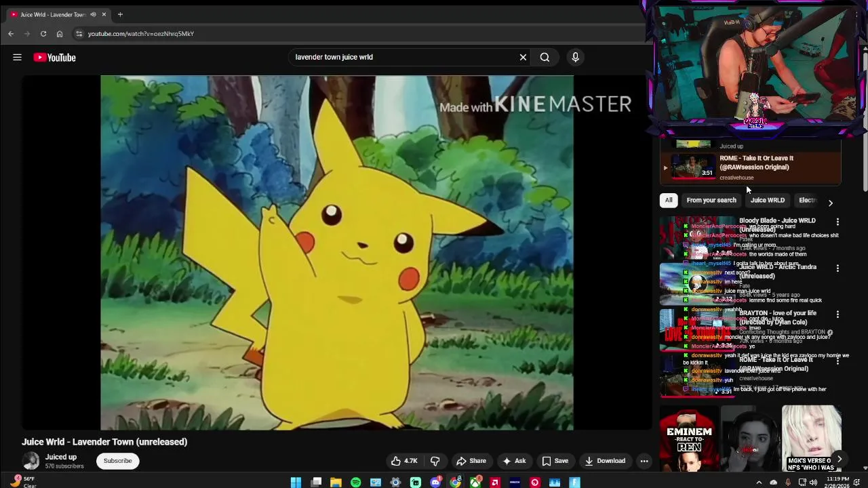Open File Explorer from taskbar

click(x=336, y=483)
